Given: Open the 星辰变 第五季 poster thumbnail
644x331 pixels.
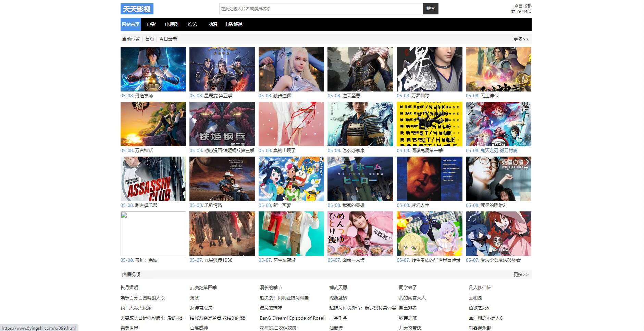Looking at the screenshot, I should (x=222, y=69).
